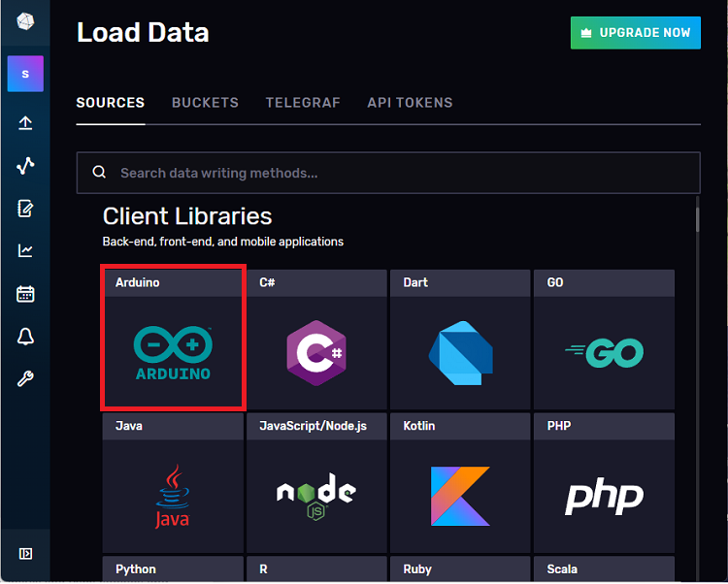Click the 'Java' card title text

pyautogui.click(x=128, y=426)
